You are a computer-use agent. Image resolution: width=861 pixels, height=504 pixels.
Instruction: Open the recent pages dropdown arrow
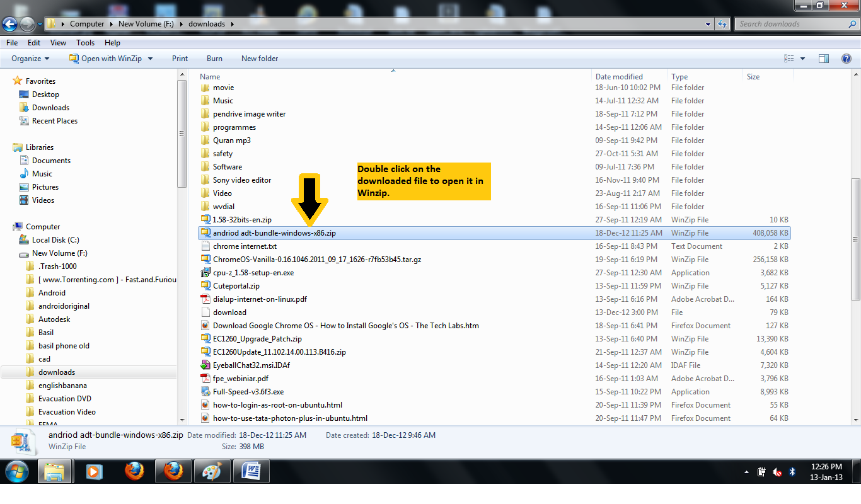coord(40,25)
